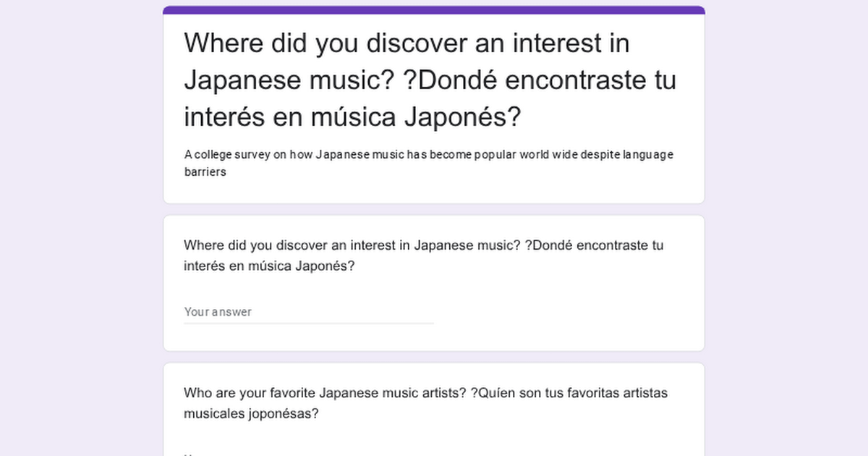Click the purple accent bar atop the form
Image resolution: width=868 pixels, height=456 pixels.
pyautogui.click(x=434, y=10)
